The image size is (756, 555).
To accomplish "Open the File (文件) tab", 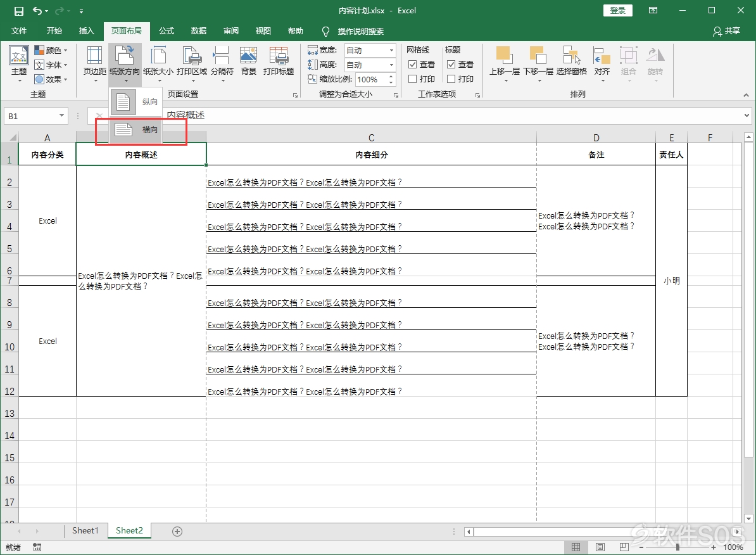I will pyautogui.click(x=19, y=31).
